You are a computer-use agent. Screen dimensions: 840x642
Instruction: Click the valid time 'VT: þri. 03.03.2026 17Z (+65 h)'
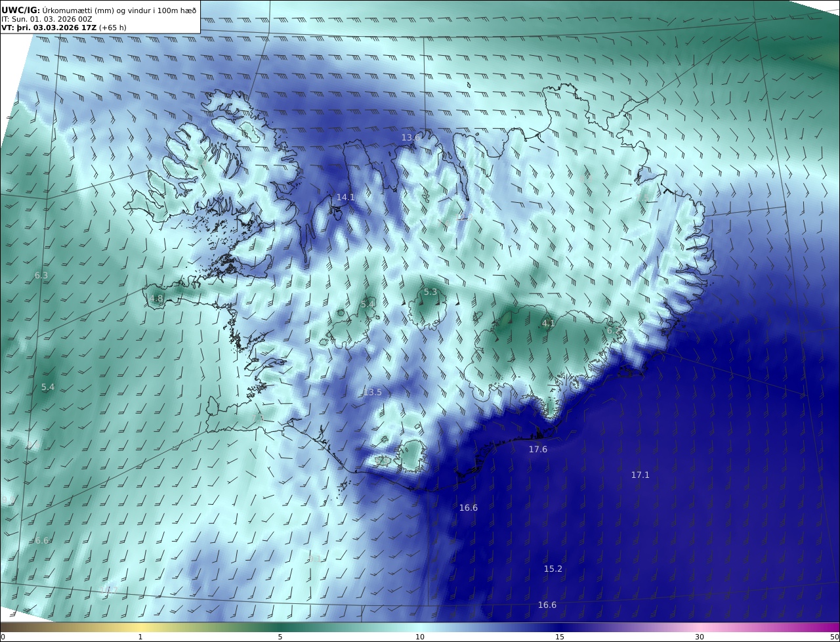point(64,28)
